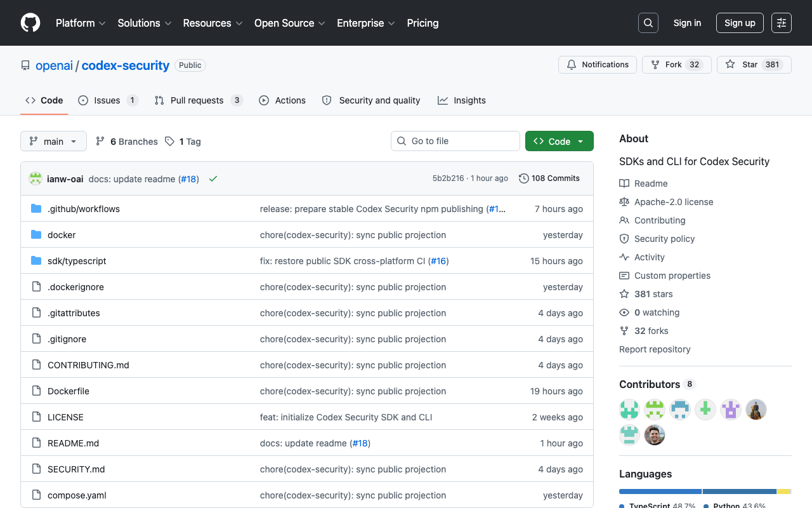Open the Dockerfile file

pyautogui.click(x=69, y=391)
